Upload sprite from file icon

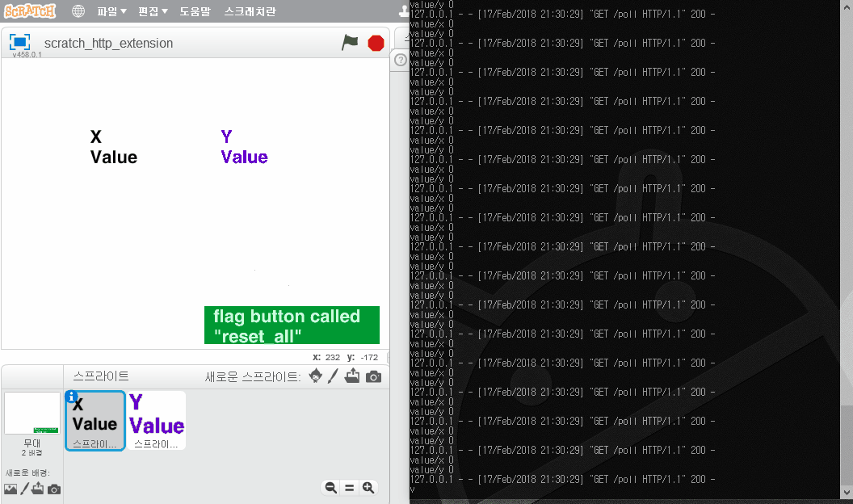[x=352, y=376]
